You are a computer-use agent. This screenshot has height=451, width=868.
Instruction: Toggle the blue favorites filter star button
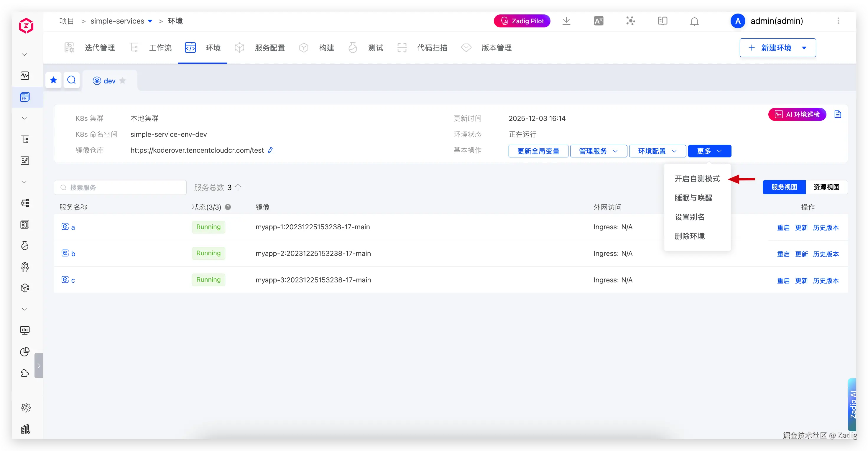point(53,80)
